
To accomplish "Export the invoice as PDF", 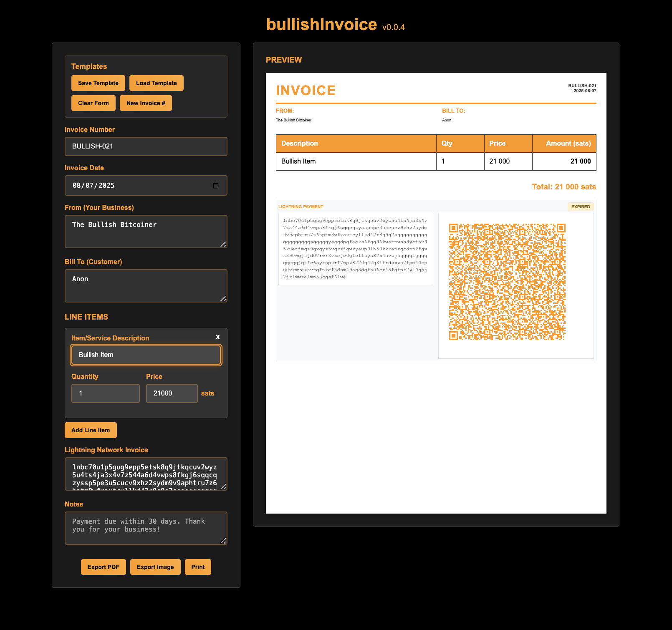I will tap(104, 567).
